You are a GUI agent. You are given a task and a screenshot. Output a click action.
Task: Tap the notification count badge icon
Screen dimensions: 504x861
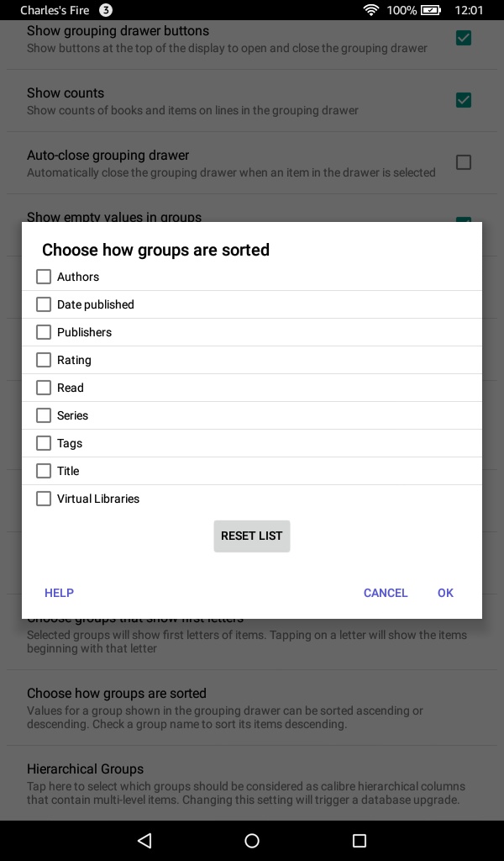click(106, 10)
